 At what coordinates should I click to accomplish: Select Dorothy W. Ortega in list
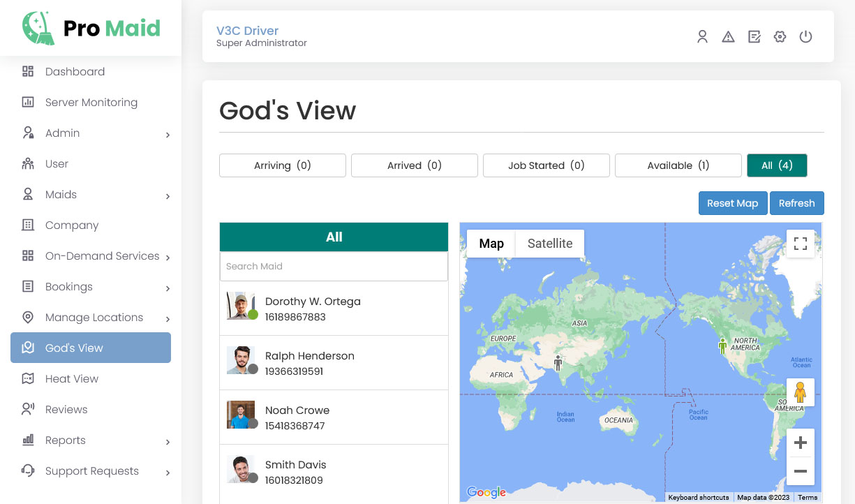(334, 309)
